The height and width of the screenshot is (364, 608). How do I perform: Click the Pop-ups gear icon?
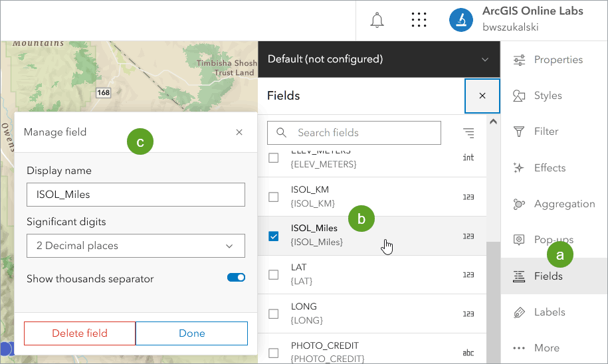[519, 240]
